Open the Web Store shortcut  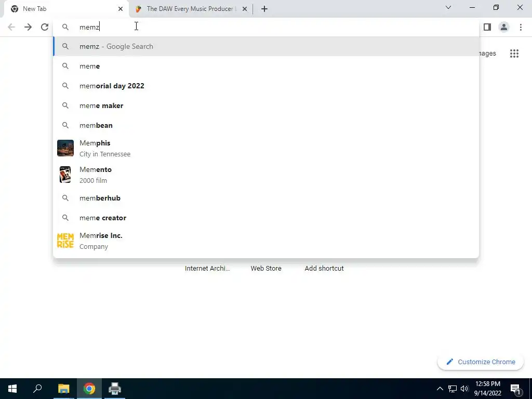click(x=266, y=269)
